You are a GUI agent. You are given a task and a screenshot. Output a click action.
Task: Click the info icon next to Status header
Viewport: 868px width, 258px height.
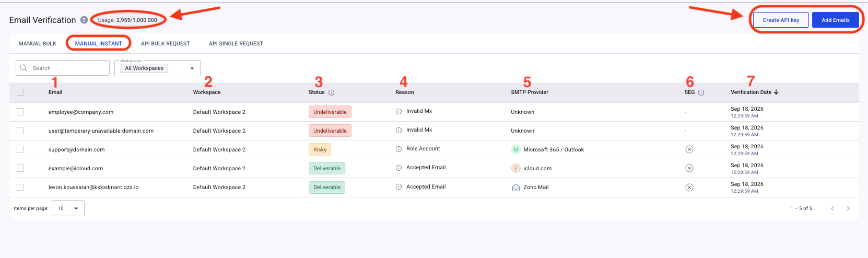click(x=331, y=92)
